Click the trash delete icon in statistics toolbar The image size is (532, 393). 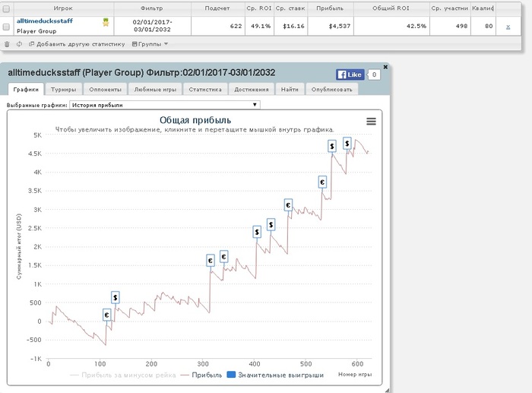[x=7, y=44]
